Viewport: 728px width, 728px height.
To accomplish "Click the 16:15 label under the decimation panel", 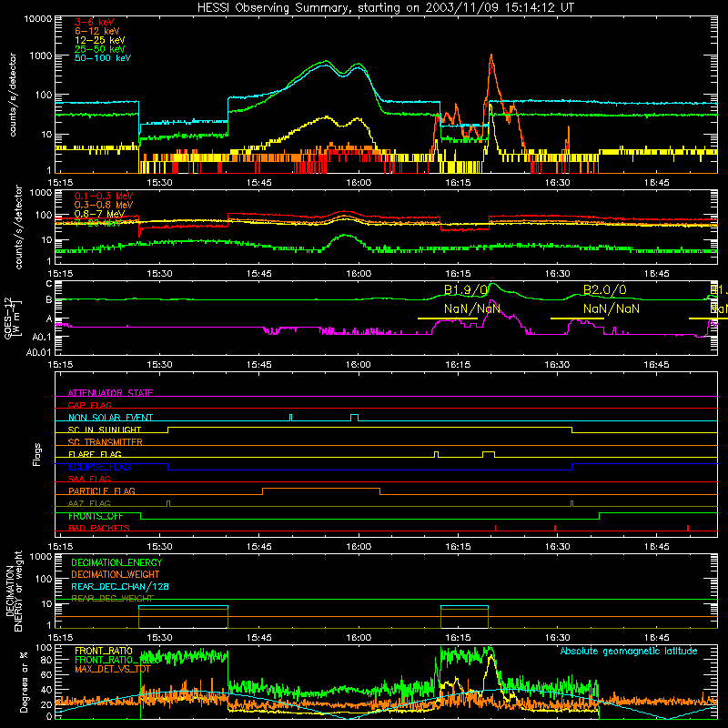I will tap(458, 638).
